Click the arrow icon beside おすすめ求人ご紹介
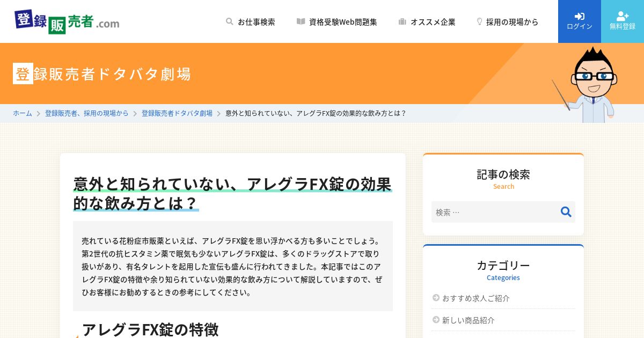This screenshot has width=644, height=338. tap(436, 298)
